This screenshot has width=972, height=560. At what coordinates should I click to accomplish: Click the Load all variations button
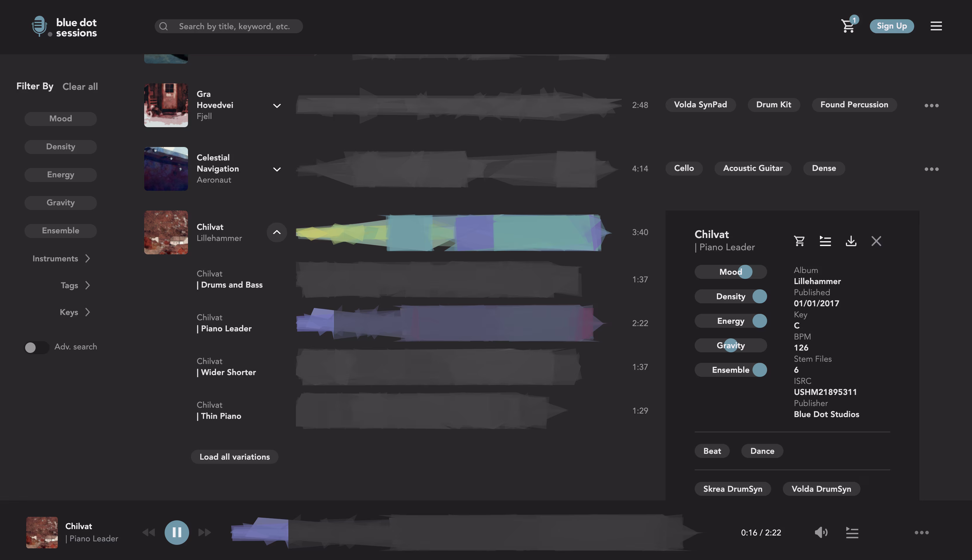point(234,456)
